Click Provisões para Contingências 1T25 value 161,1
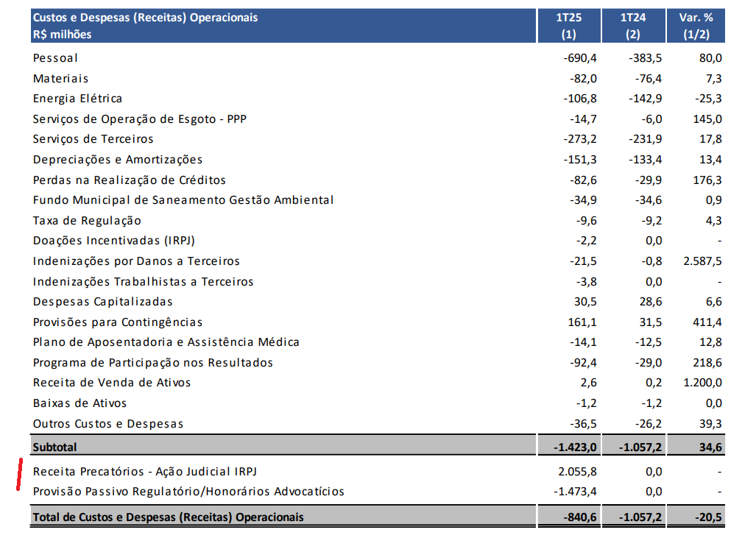 pyautogui.click(x=582, y=322)
